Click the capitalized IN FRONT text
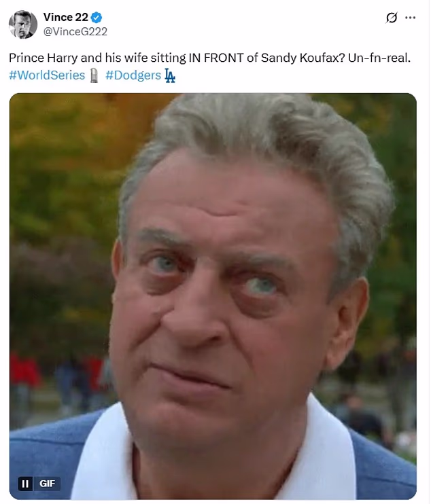This screenshot has width=431, height=504. coord(215,58)
